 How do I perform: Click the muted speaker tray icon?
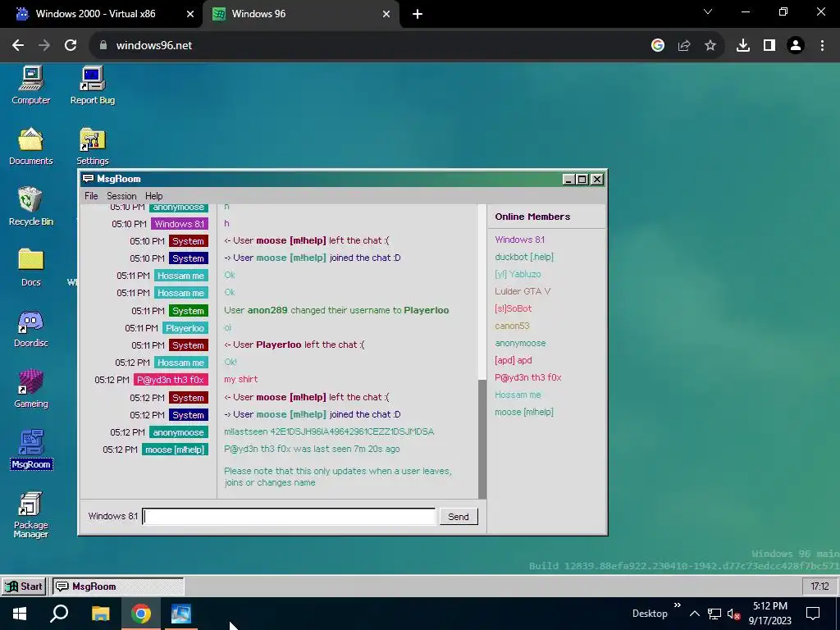pos(733,614)
